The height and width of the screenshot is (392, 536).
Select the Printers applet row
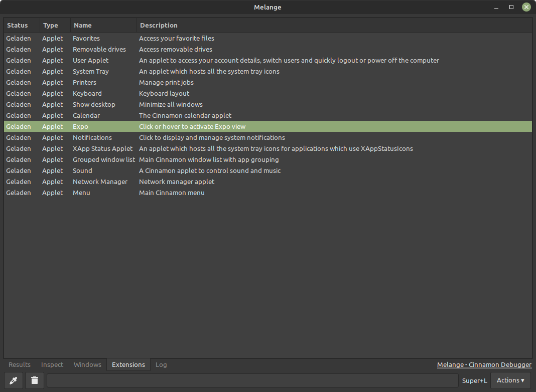pos(268,82)
